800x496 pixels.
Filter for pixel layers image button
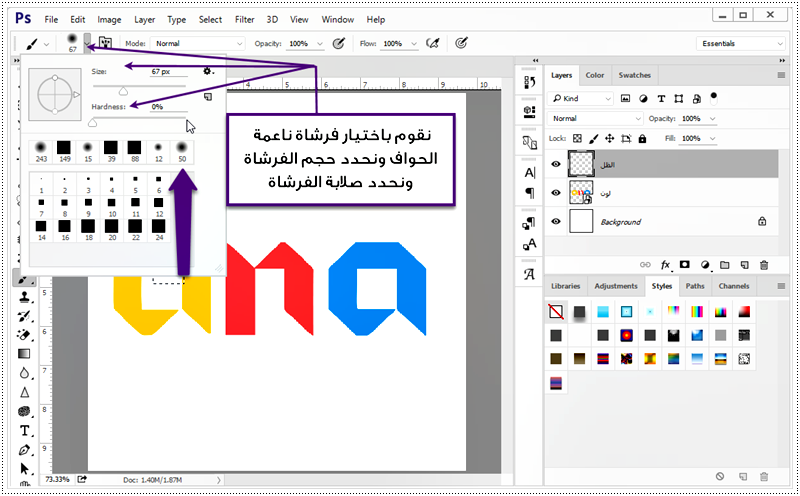(x=625, y=98)
